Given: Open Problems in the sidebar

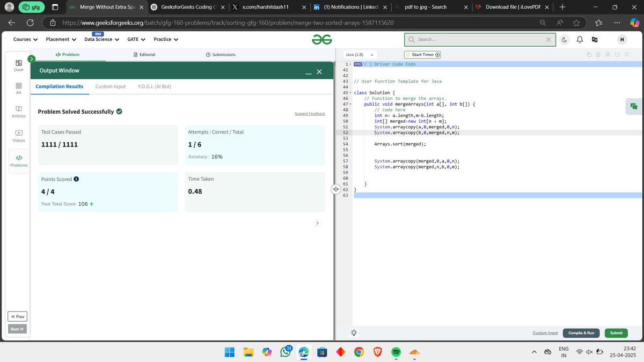Looking at the screenshot, I should point(18,160).
